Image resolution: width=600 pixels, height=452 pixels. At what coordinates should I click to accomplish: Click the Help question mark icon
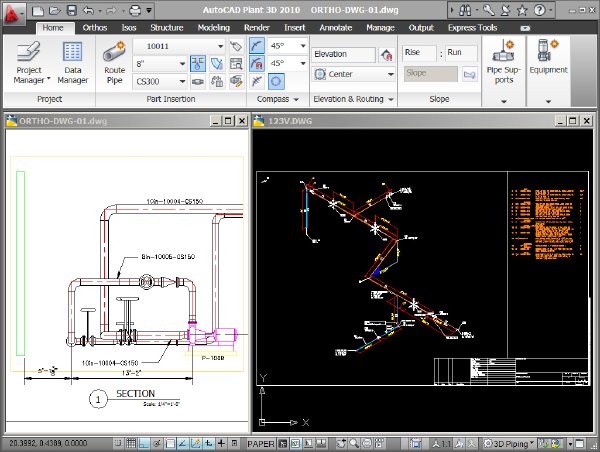(x=539, y=10)
